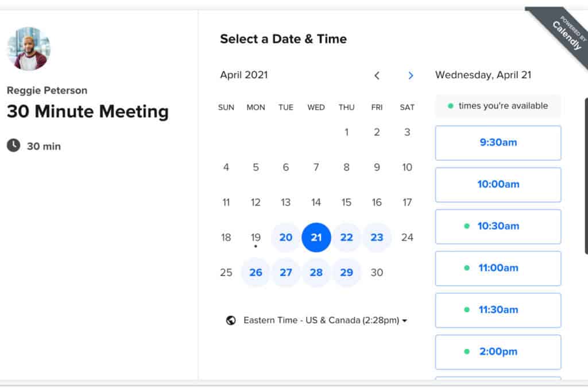Image resolution: width=588 pixels, height=392 pixels.
Task: Select the 11:30am time slot
Action: [498, 310]
